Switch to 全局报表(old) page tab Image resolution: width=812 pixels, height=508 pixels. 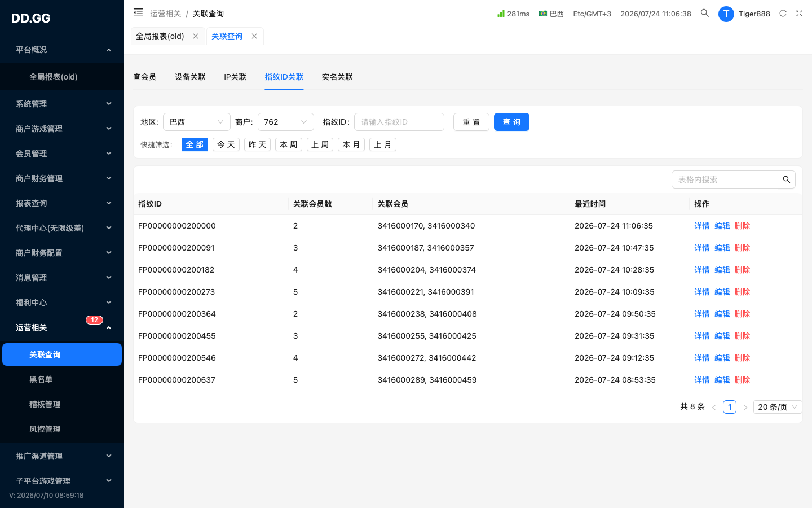tap(160, 36)
